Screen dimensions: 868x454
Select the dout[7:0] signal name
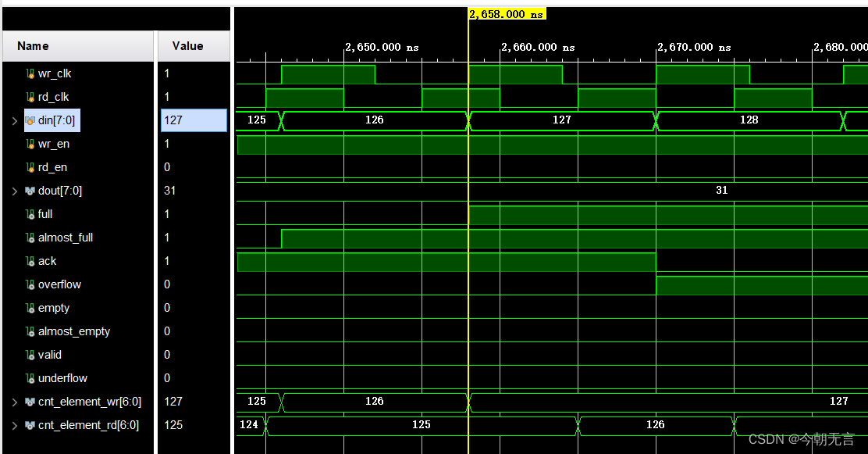click(x=60, y=191)
